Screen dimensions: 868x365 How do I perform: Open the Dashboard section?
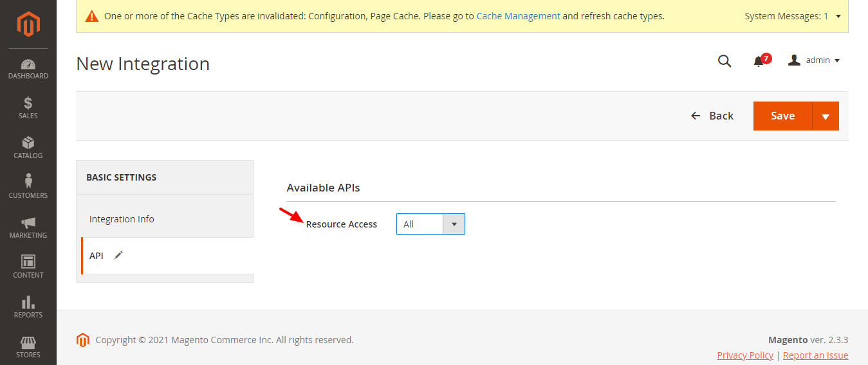(x=28, y=69)
